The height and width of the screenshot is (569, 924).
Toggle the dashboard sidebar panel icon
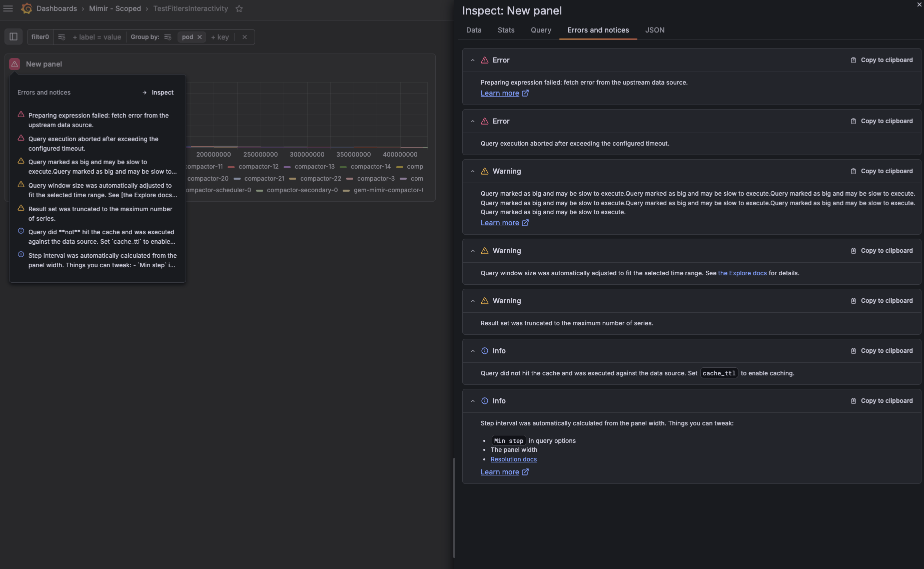point(14,37)
